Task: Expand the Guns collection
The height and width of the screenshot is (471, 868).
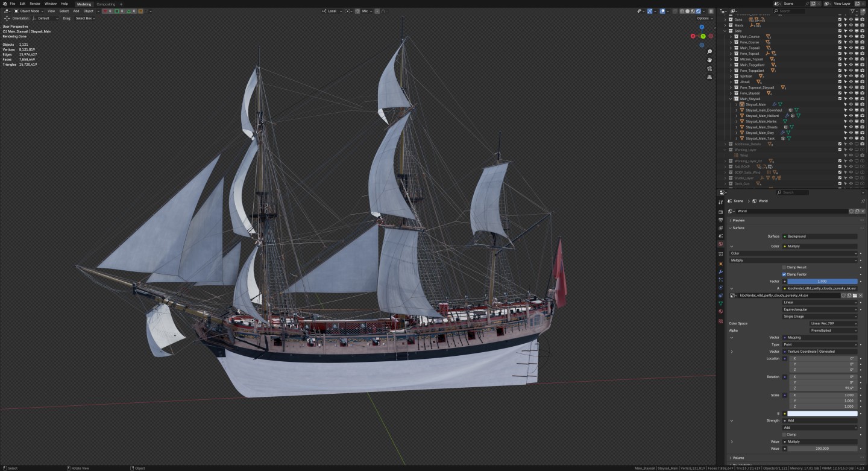Action: (x=725, y=19)
